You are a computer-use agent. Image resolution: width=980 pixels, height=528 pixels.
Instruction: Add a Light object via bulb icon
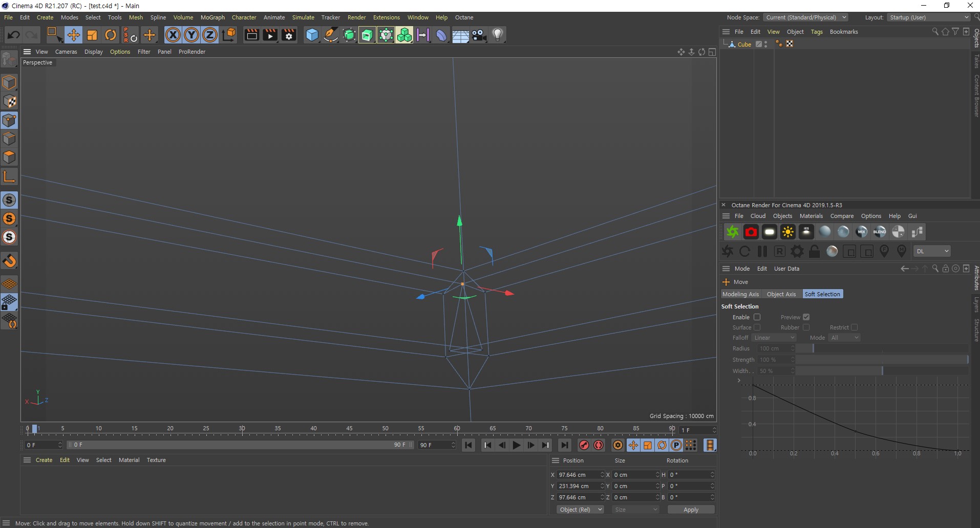coord(498,35)
